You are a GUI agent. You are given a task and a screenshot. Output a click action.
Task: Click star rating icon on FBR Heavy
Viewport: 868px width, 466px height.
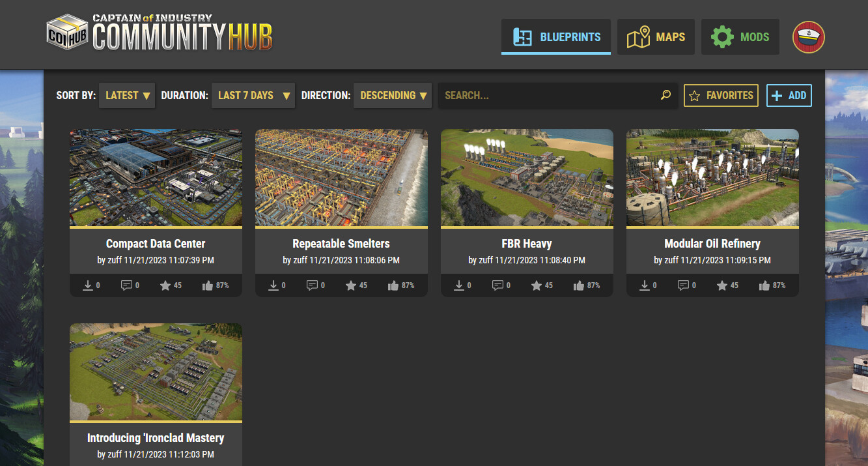537,285
